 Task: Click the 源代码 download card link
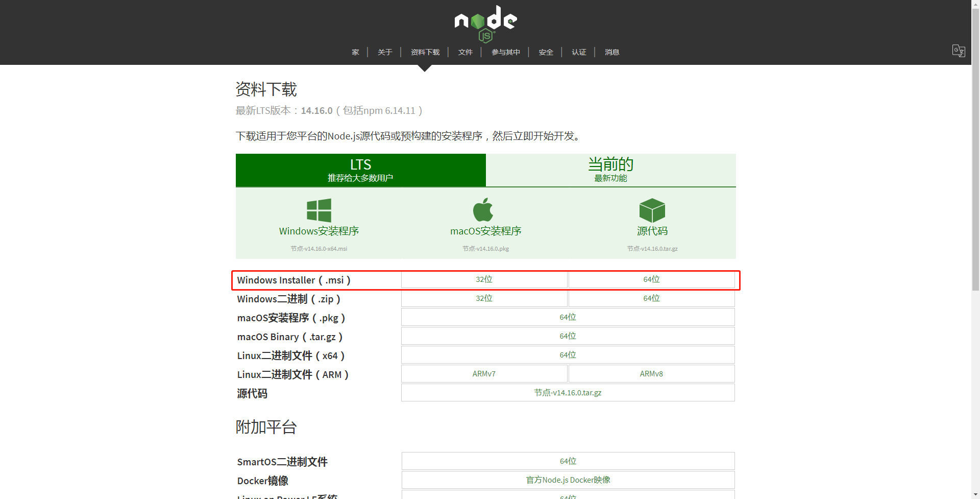point(652,231)
